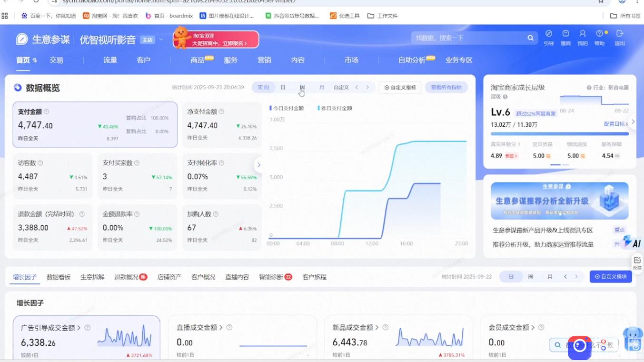The height and width of the screenshot is (362, 644).
Task: Click the help icon beside 退款金额 (完结时间)
Action: (x=82, y=214)
